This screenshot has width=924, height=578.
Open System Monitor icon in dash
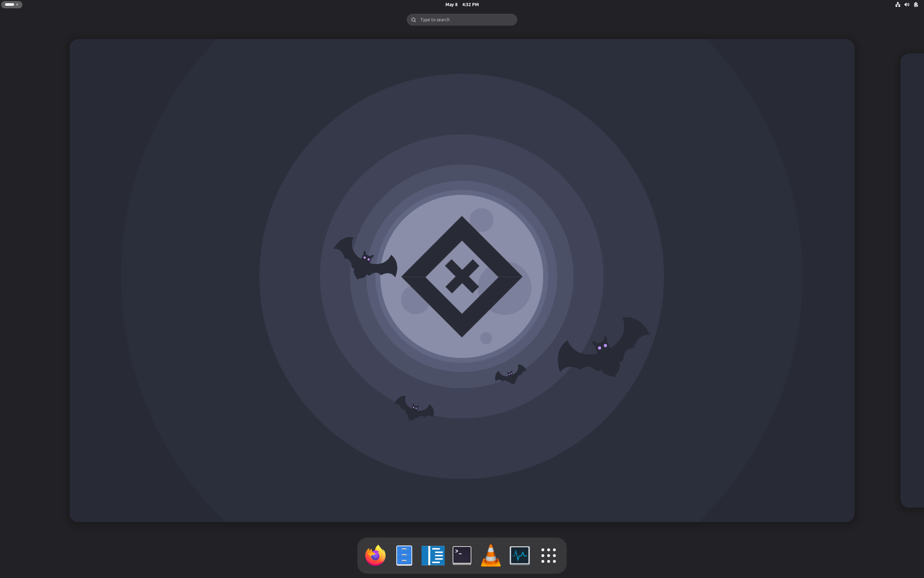click(x=520, y=556)
